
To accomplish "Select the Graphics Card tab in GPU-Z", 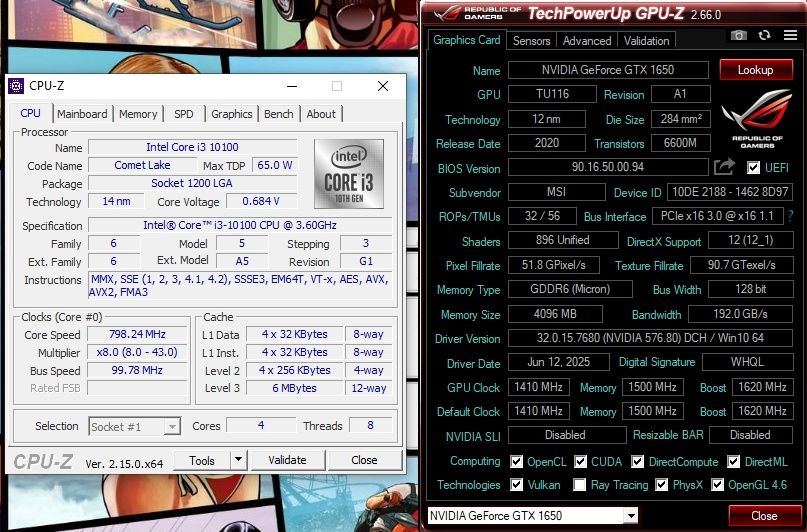I will coord(466,40).
